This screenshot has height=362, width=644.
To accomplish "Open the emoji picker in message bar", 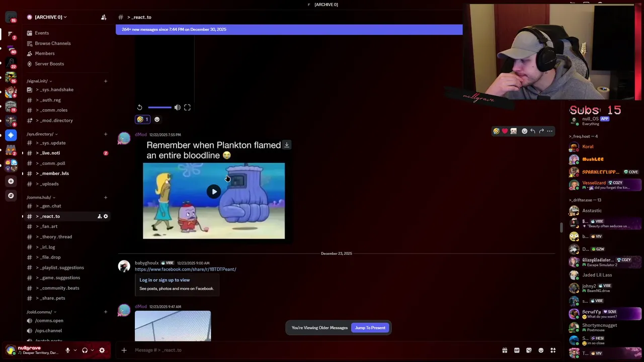I will coord(541,350).
